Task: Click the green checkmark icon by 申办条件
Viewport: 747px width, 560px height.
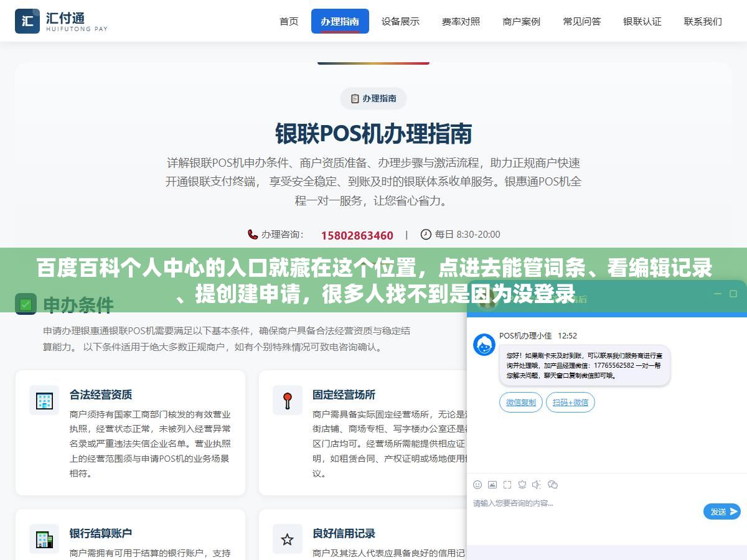Action: click(x=26, y=304)
